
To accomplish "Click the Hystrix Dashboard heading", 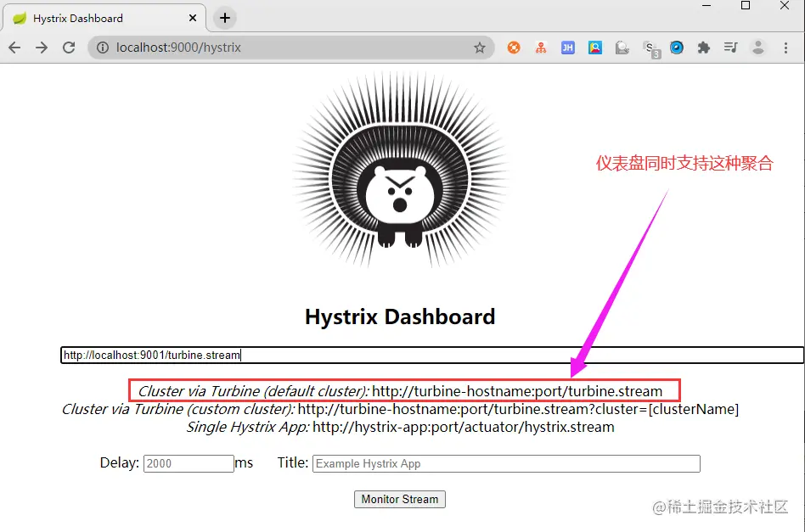I will click(x=400, y=316).
